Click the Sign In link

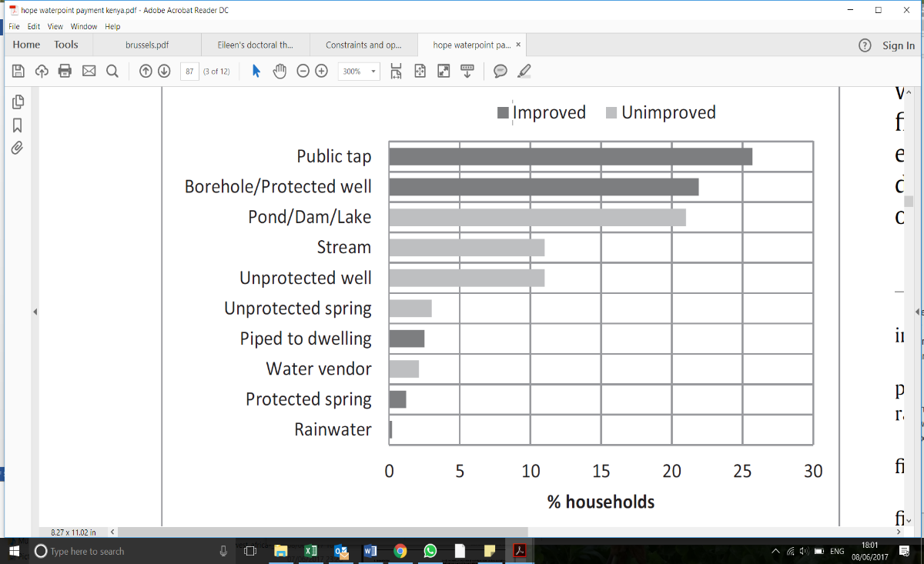[899, 45]
